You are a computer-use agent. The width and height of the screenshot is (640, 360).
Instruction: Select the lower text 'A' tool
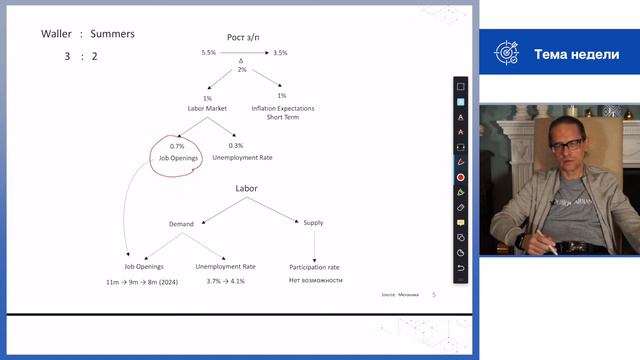pos(460,132)
